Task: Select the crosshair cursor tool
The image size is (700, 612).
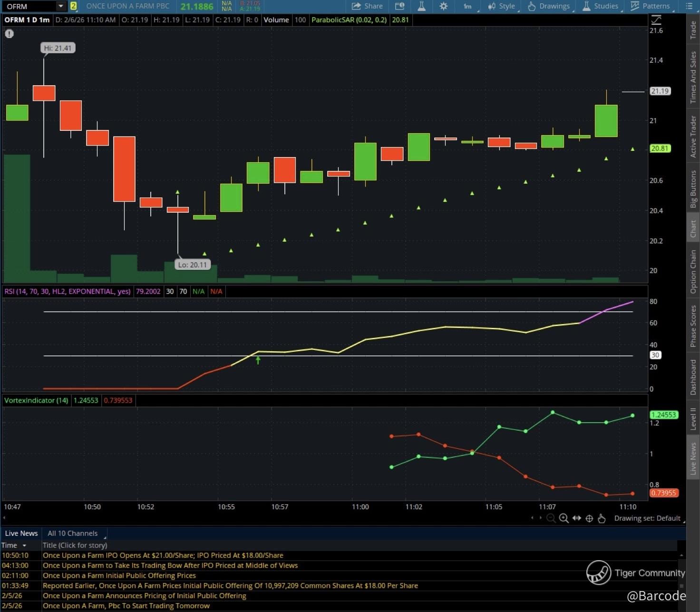Action: coord(589,518)
